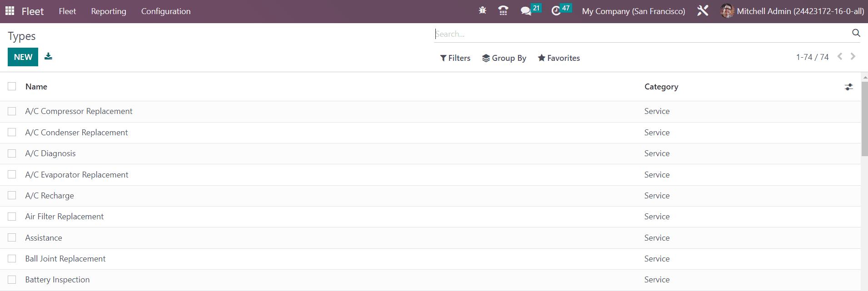The width and height of the screenshot is (868, 291).
Task: Open the bug debug tools icon
Action: coord(482,10)
